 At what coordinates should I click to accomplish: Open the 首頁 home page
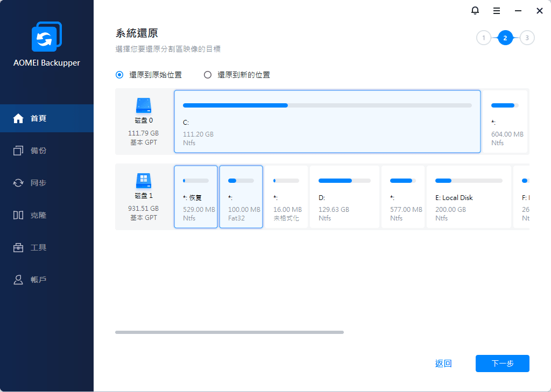[x=47, y=118]
